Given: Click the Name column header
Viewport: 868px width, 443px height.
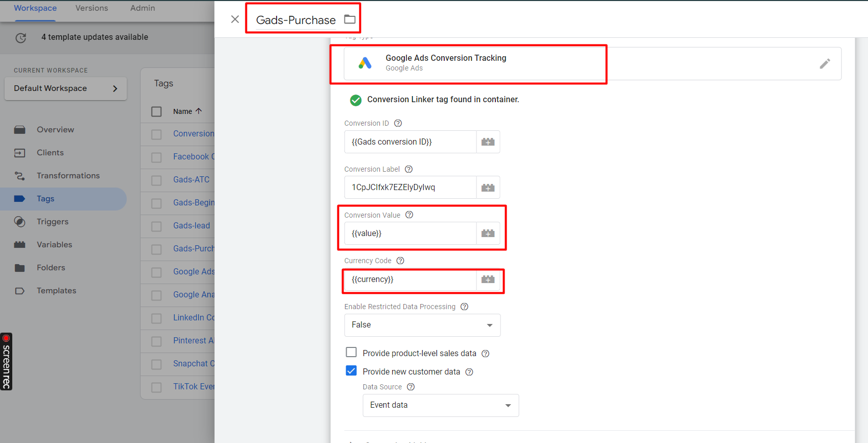Looking at the screenshot, I should [182, 111].
